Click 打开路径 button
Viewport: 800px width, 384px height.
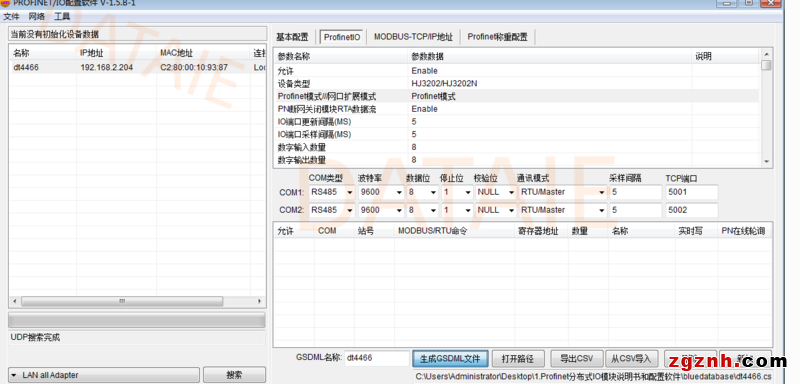click(519, 358)
